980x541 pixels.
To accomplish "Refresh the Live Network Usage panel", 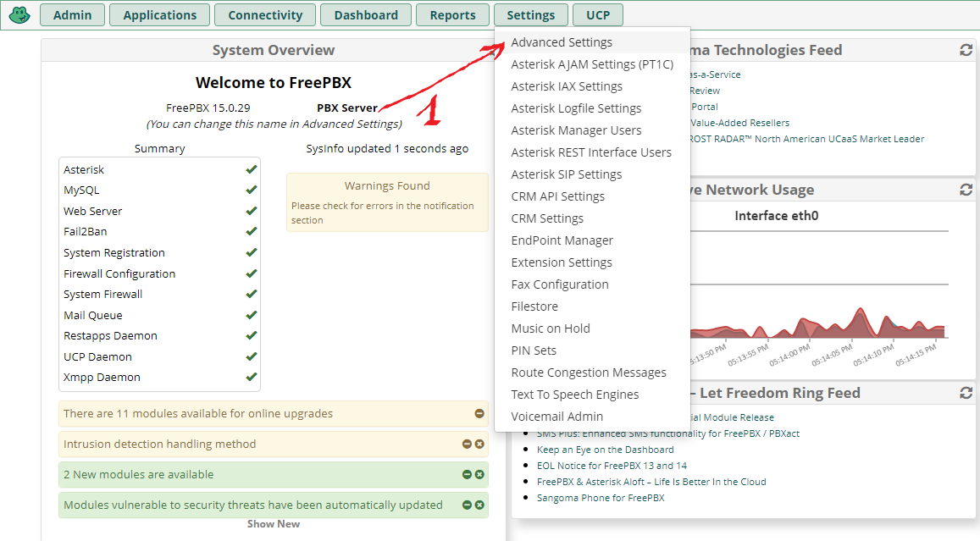I will (x=966, y=190).
